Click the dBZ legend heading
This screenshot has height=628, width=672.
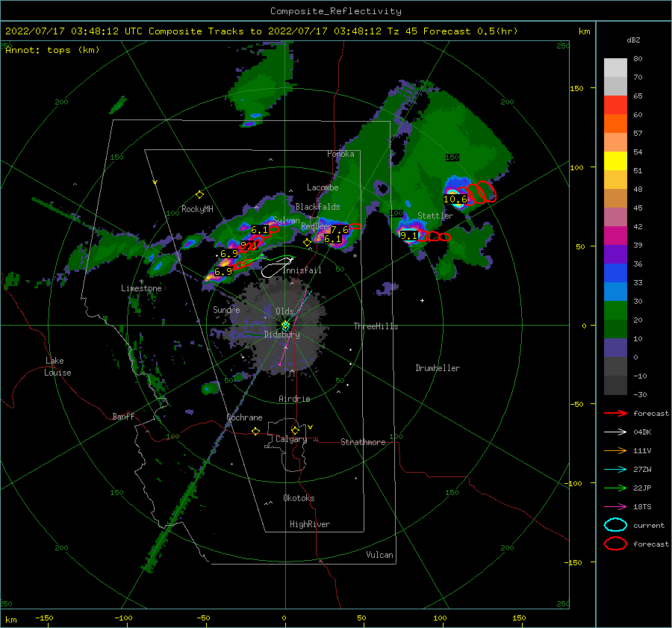point(633,40)
